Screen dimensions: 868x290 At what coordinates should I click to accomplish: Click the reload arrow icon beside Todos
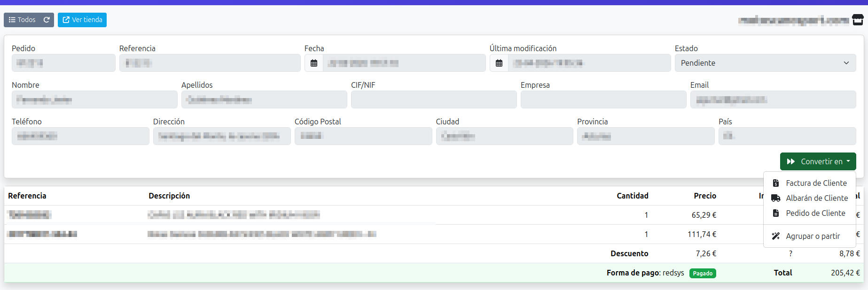click(47, 20)
